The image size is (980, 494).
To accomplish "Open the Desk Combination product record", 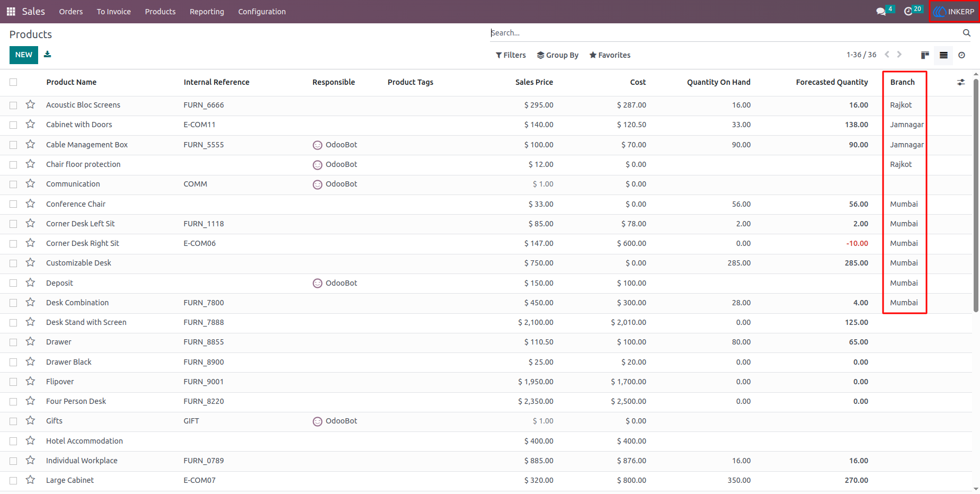I will [77, 303].
